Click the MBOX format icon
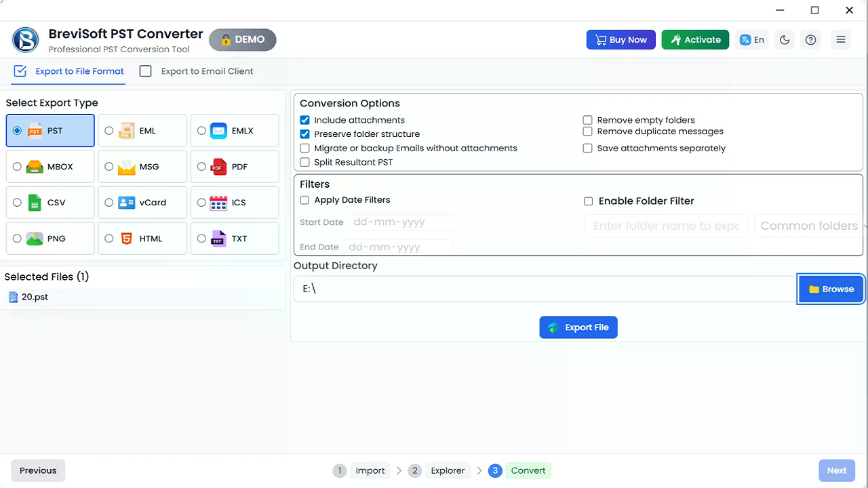This screenshot has height=488, width=868. point(35,167)
